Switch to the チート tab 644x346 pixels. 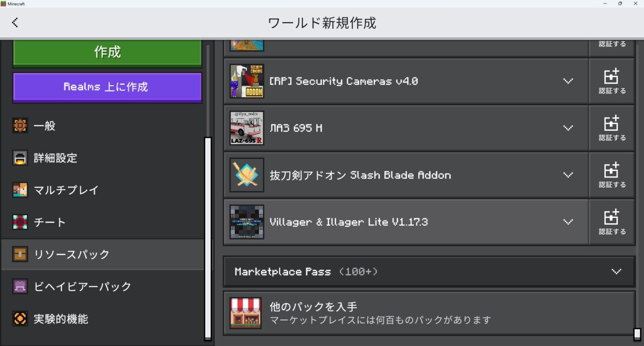[103, 222]
